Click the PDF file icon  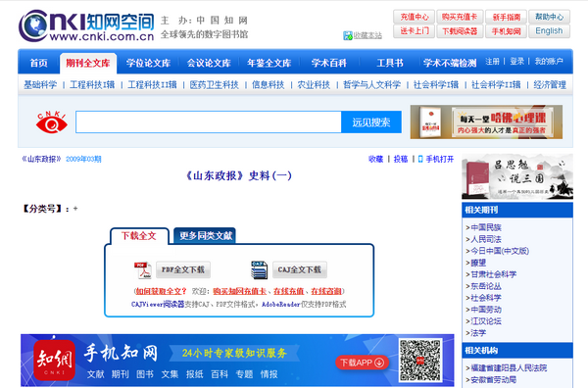143,269
